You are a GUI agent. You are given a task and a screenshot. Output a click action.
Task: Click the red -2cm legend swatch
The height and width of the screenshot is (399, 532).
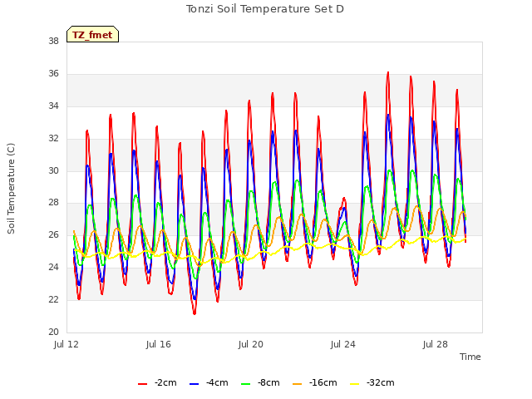(142, 384)
